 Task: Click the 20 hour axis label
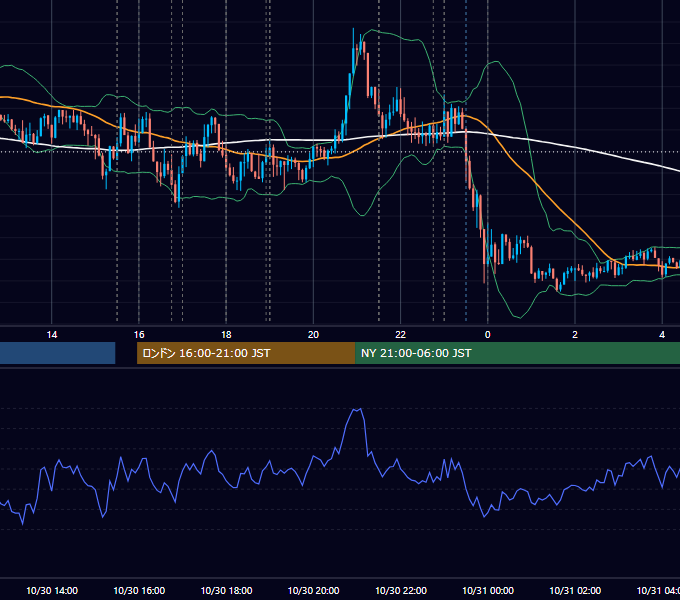(x=313, y=335)
